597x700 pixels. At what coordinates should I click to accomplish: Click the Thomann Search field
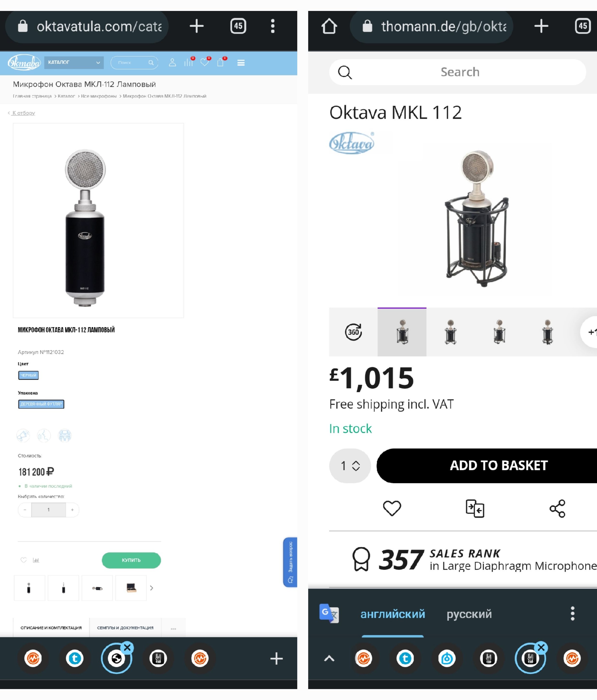(x=457, y=72)
